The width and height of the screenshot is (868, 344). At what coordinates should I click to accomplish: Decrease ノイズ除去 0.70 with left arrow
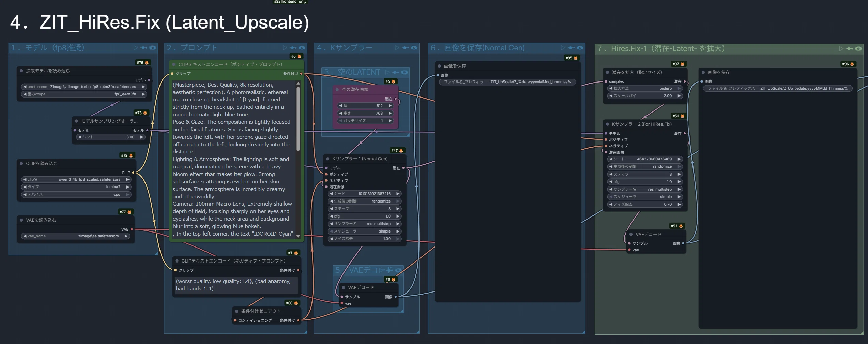611,204
